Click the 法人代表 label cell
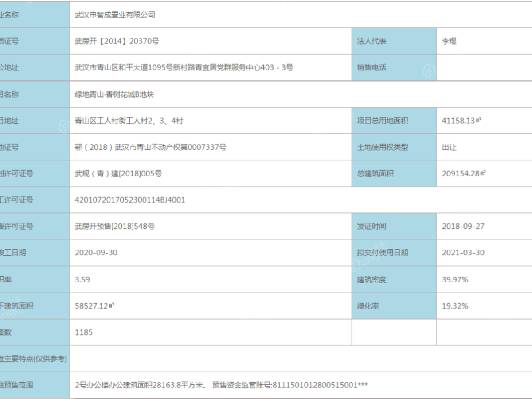The width and height of the screenshot is (532, 399). pos(394,41)
